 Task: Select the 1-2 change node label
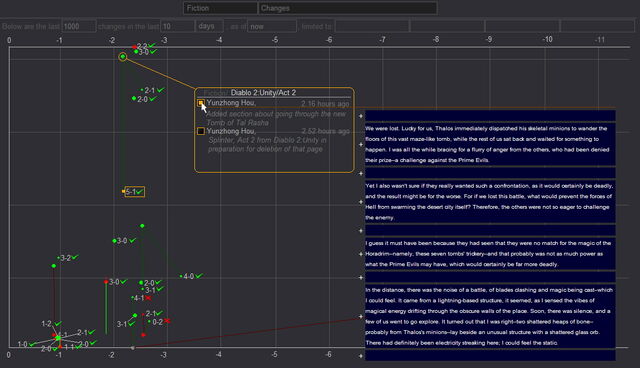pyautogui.click(x=46, y=324)
